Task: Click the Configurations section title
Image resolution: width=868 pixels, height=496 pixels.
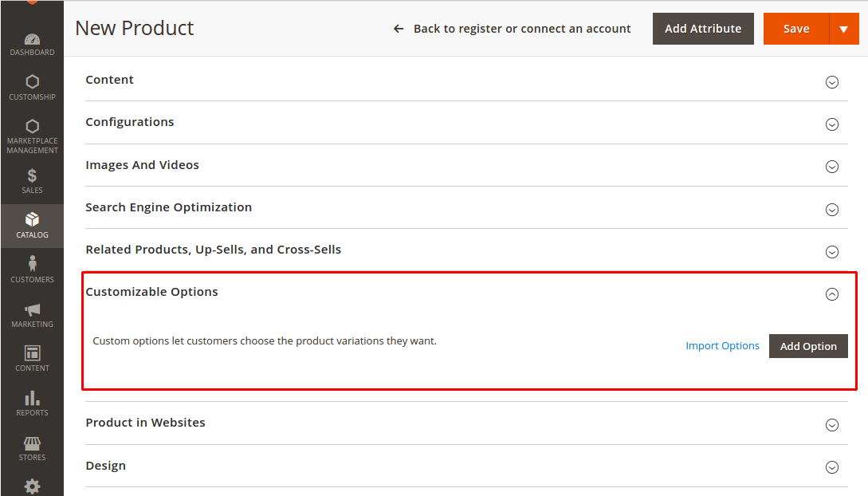Action: [x=130, y=122]
